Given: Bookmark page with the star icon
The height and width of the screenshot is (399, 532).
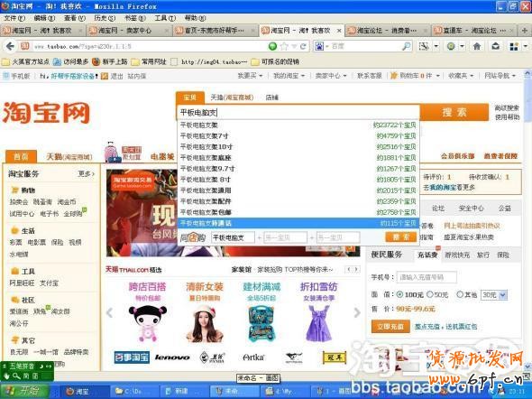Looking at the screenshot, I should click(284, 46).
